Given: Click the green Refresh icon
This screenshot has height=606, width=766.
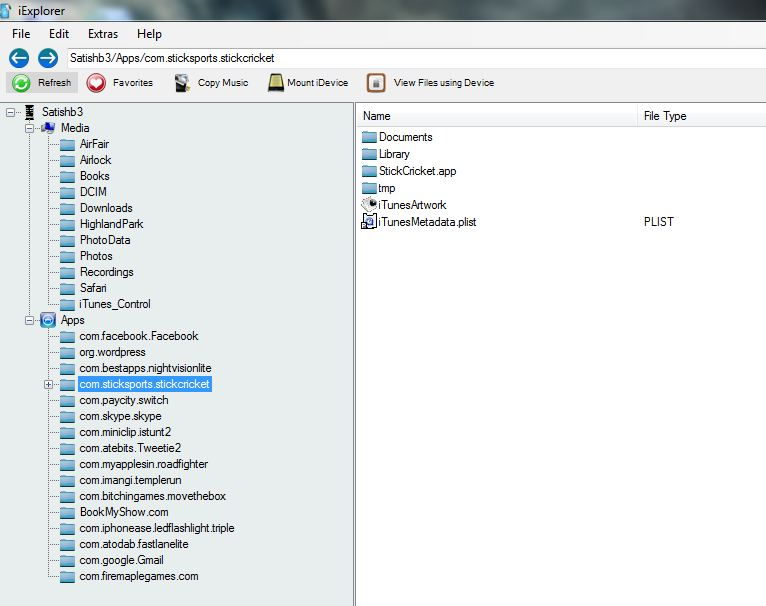Looking at the screenshot, I should (x=21, y=83).
